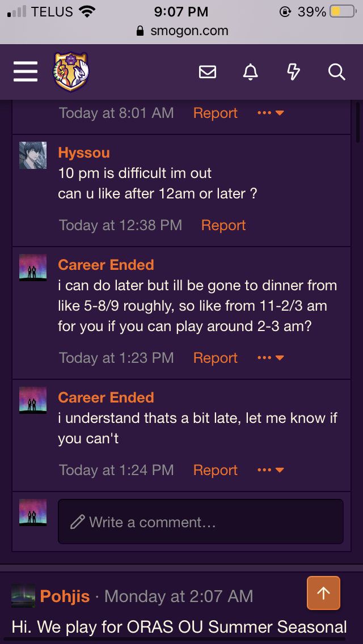This screenshot has height=644, width=363.
Task: Expand options menu on 1:23 PM comment
Action: 271,358
